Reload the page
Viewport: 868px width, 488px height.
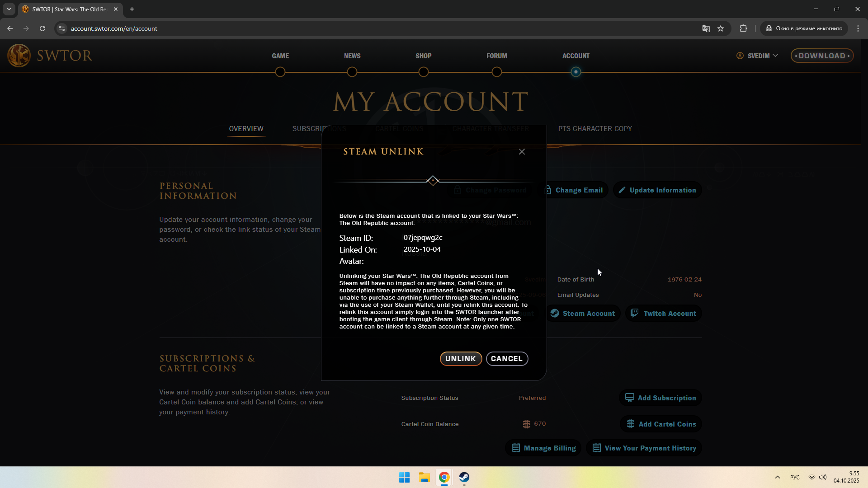pos(42,28)
